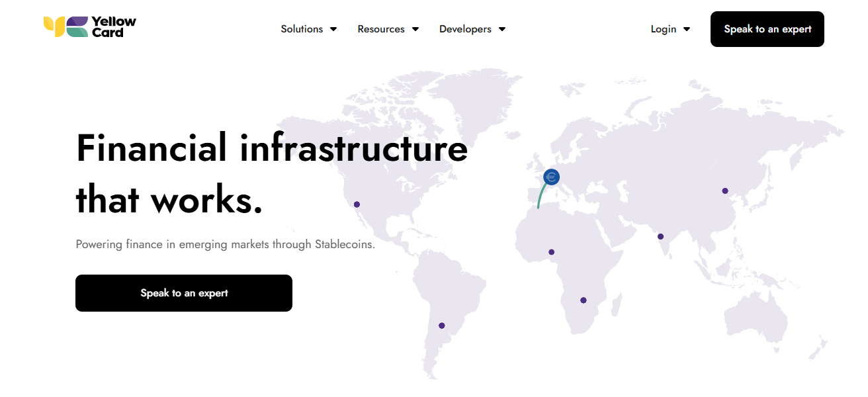The width and height of the screenshot is (868, 397).
Task: Click the purple map dot in West Africa
Action: coord(552,252)
